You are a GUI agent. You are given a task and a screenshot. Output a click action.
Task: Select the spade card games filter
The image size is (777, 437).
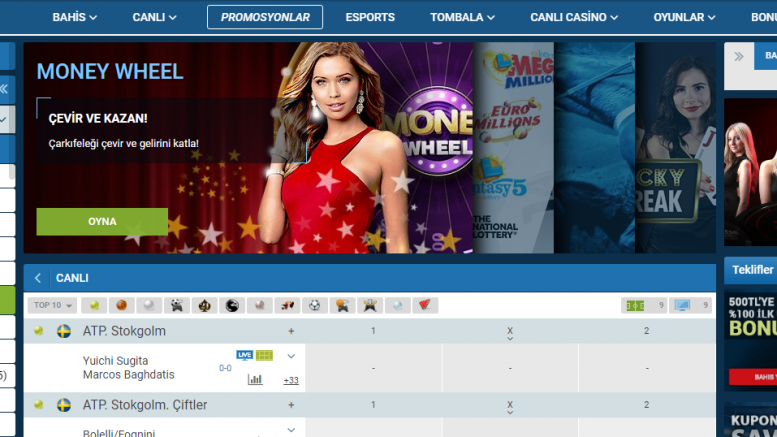click(203, 305)
